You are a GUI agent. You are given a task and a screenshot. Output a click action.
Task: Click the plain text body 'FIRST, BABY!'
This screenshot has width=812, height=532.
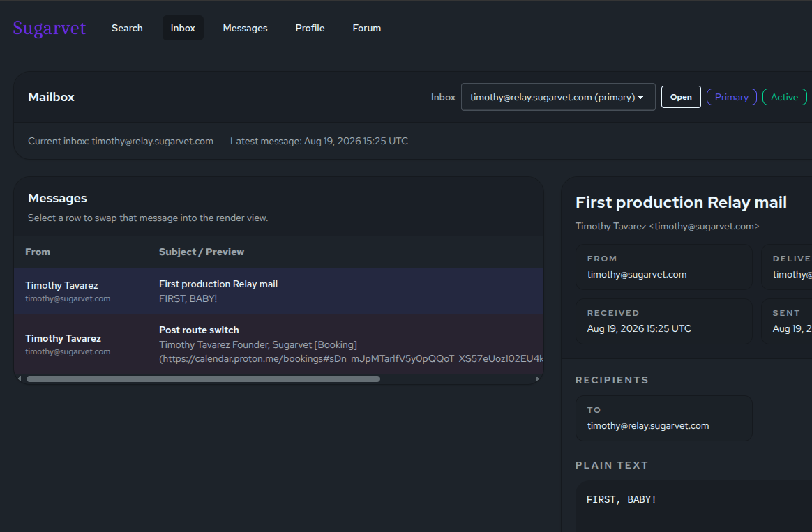(622, 499)
